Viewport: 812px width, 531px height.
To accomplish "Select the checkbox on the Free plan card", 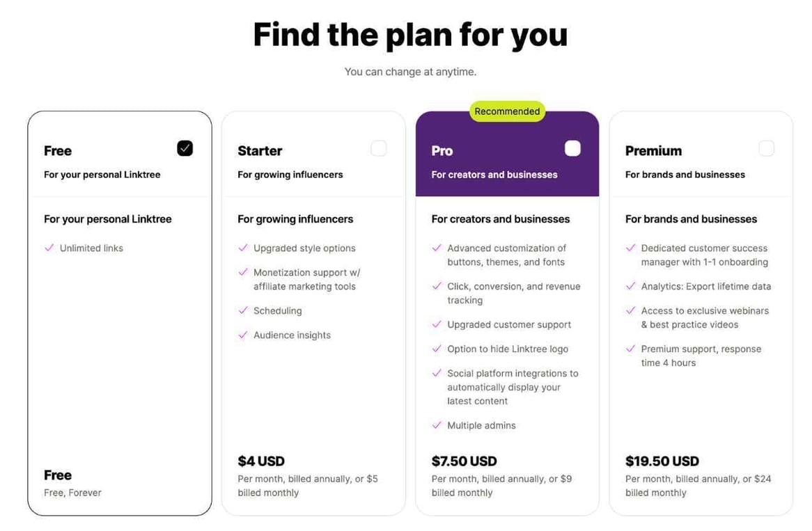I will tap(185, 148).
